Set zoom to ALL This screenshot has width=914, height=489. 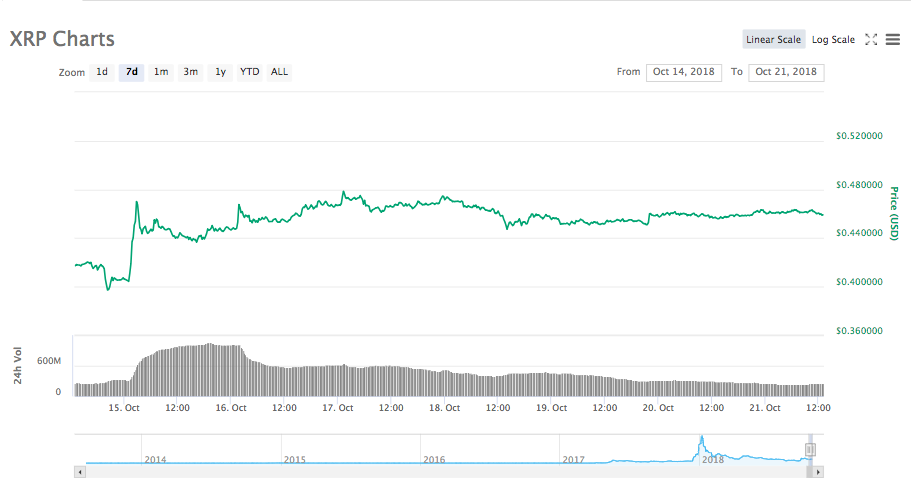(x=279, y=72)
